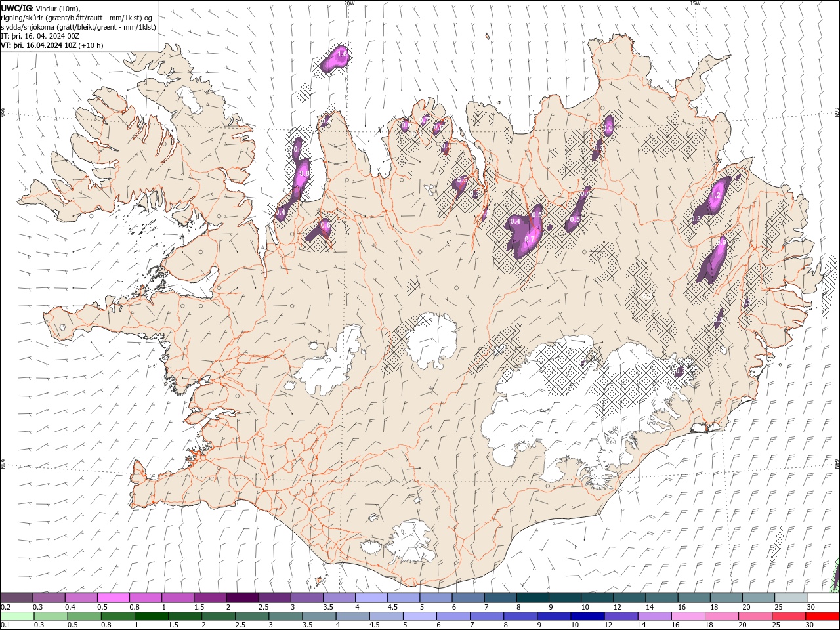This screenshot has width=840, height=630.
Task: Click the red 30 swatch in lower legend
Action: click(x=823, y=616)
